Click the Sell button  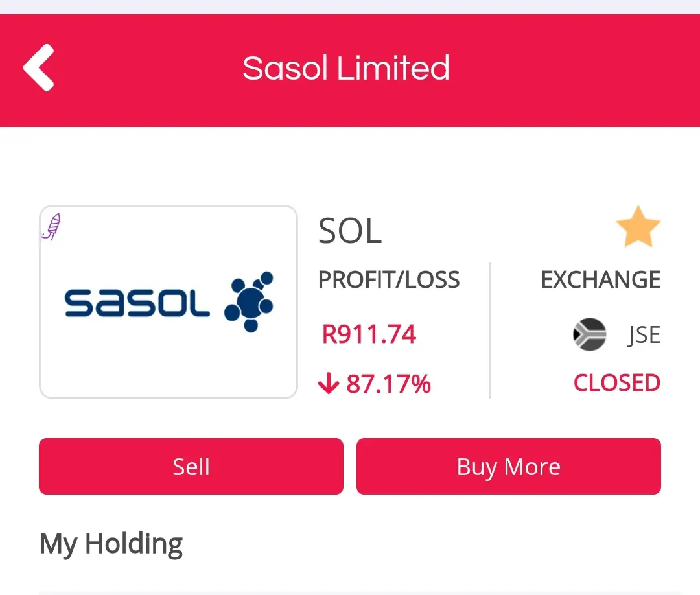(191, 467)
